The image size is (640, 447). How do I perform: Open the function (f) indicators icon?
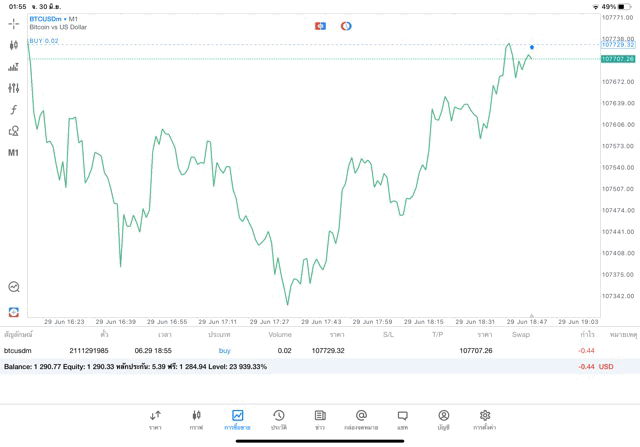click(x=14, y=109)
